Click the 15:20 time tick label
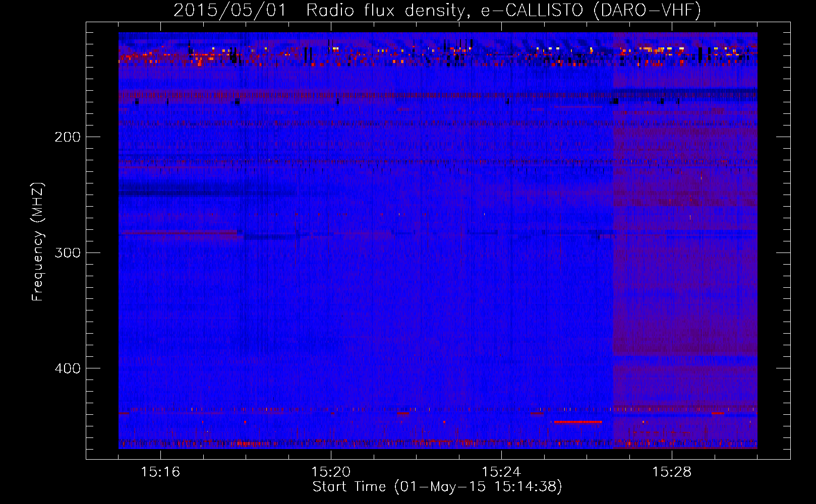This screenshot has width=816, height=504. point(331,472)
